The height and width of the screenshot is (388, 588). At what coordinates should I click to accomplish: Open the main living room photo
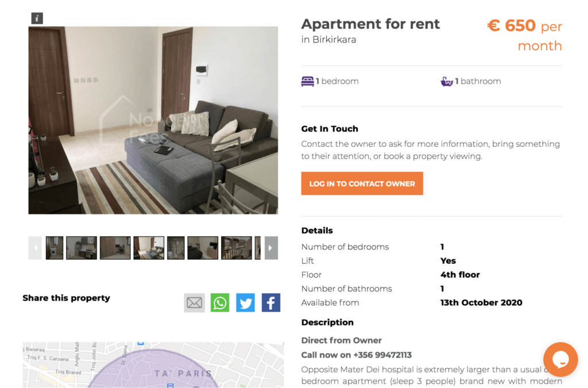[153, 120]
